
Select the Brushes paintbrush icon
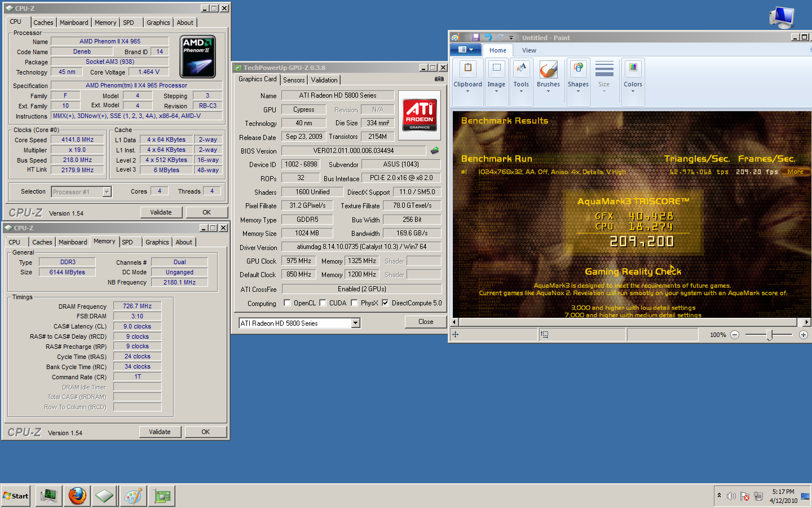pyautogui.click(x=548, y=71)
